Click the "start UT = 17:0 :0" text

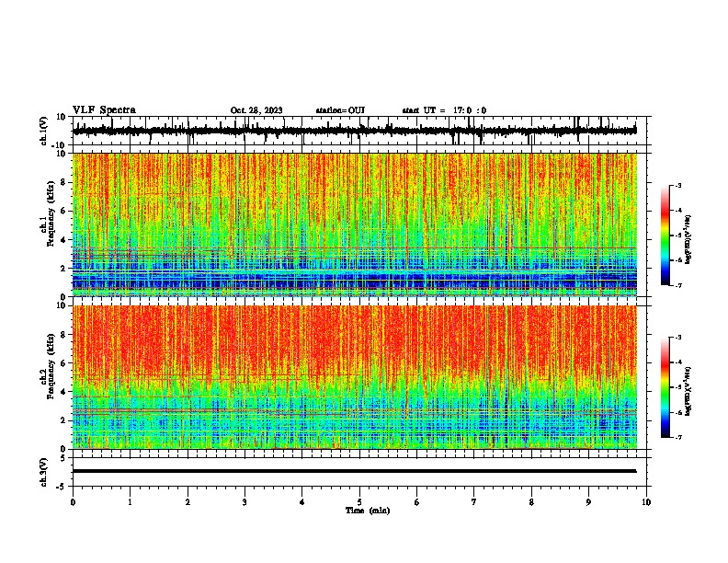pos(444,110)
